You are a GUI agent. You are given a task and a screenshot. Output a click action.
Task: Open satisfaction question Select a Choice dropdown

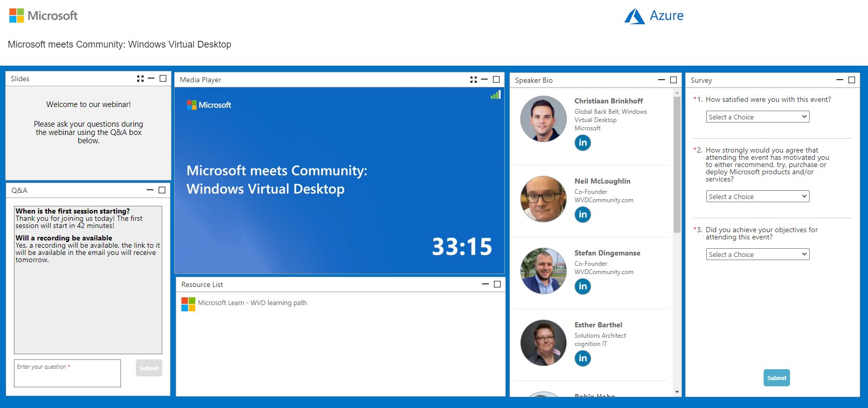pyautogui.click(x=757, y=117)
